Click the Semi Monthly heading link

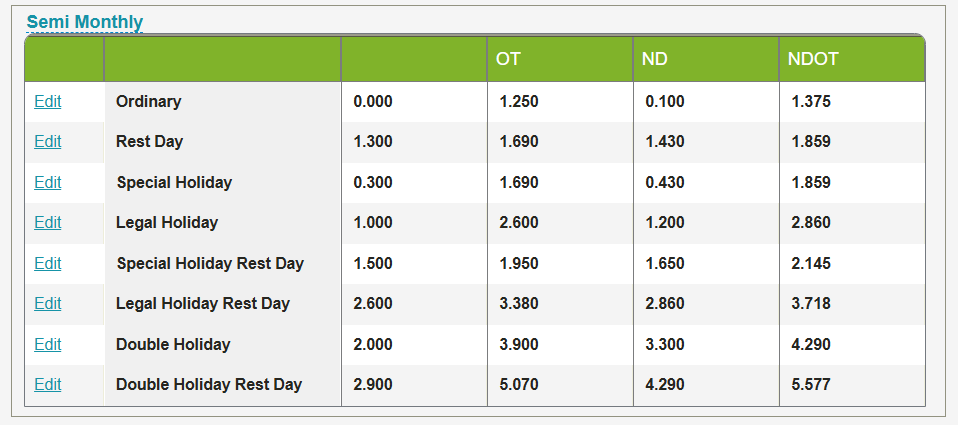(85, 22)
